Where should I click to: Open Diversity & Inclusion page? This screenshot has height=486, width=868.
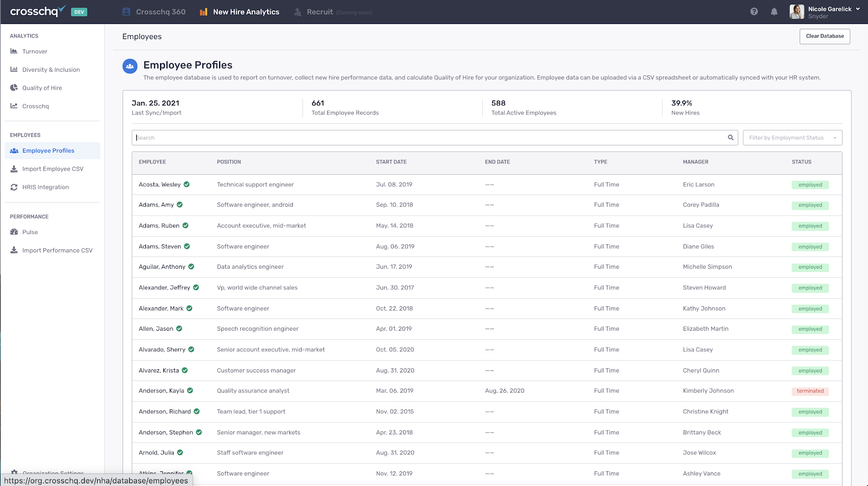pos(51,70)
